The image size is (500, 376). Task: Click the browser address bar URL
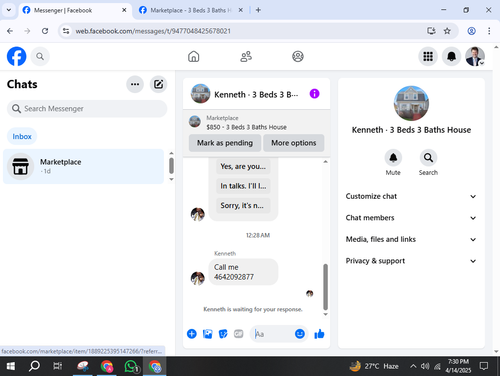tap(153, 31)
